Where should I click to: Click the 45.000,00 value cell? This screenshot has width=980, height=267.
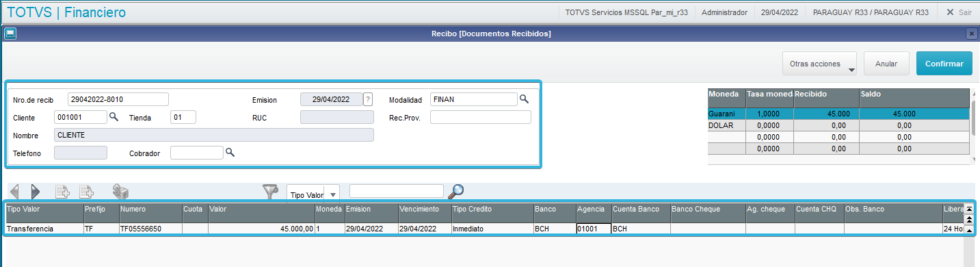(261, 229)
